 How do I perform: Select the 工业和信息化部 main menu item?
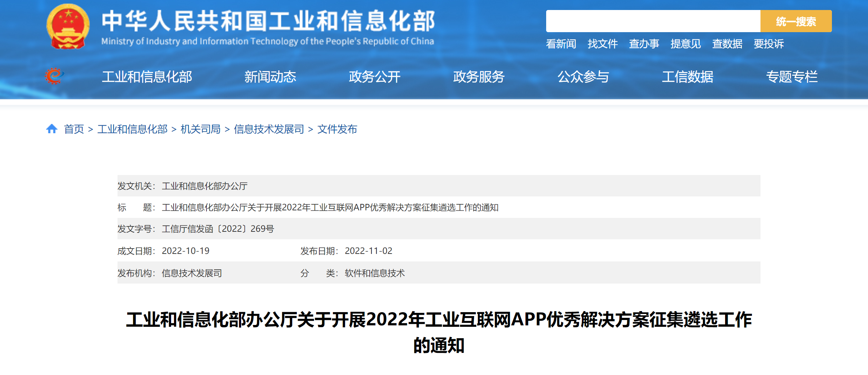click(x=147, y=77)
